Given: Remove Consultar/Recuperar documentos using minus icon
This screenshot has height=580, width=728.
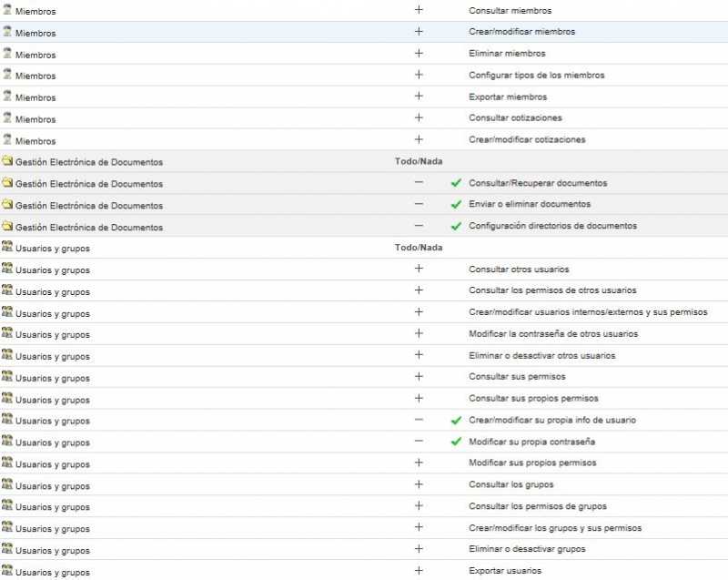Looking at the screenshot, I should click(419, 182).
